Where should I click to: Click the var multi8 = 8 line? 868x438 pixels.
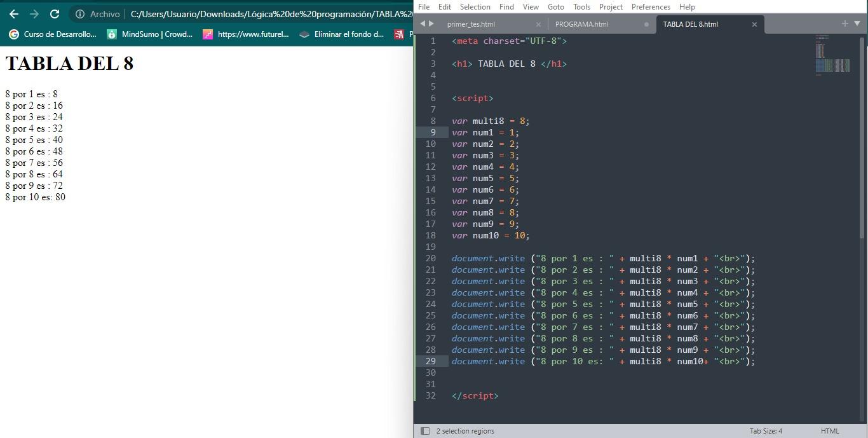pos(491,121)
